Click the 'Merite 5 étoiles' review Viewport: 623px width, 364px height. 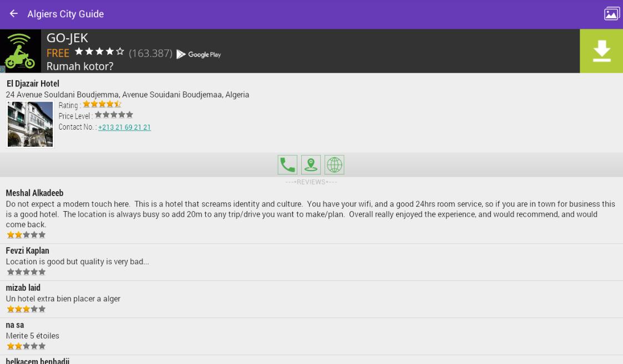[32, 336]
